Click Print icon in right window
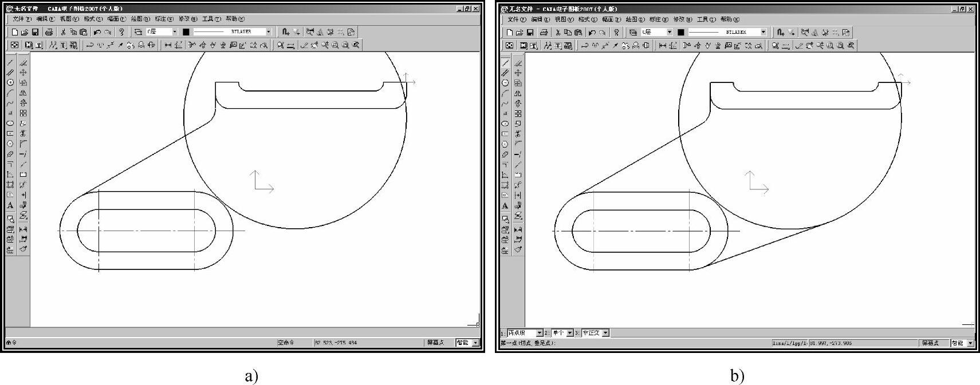 point(544,32)
